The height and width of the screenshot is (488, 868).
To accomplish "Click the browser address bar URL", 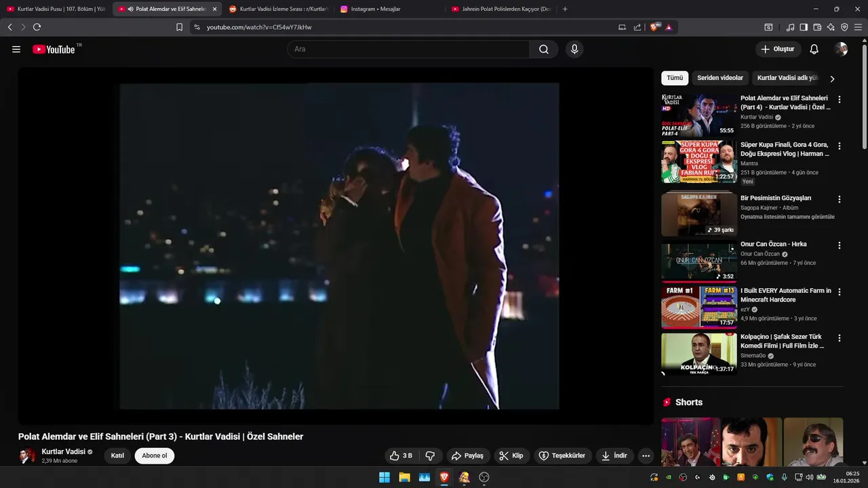I will click(x=259, y=27).
